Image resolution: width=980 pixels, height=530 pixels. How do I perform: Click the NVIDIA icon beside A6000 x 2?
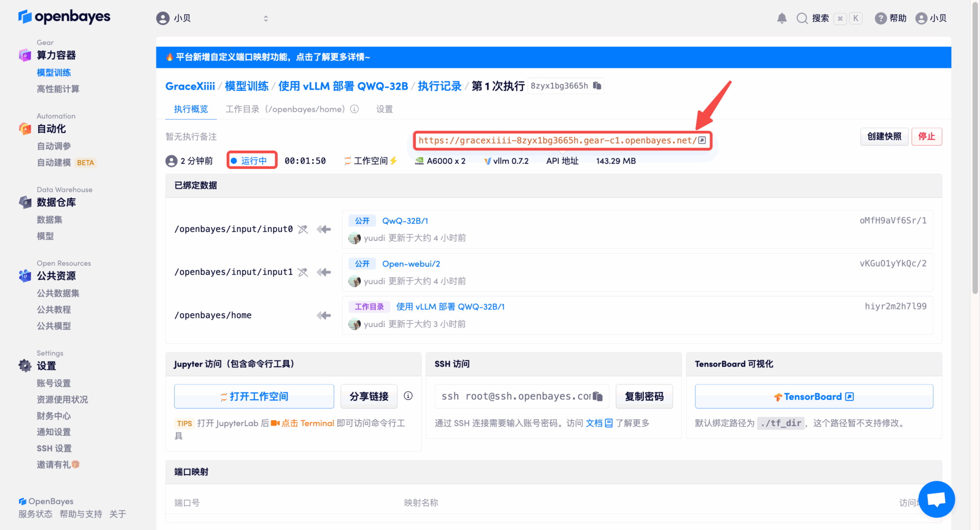pos(419,161)
